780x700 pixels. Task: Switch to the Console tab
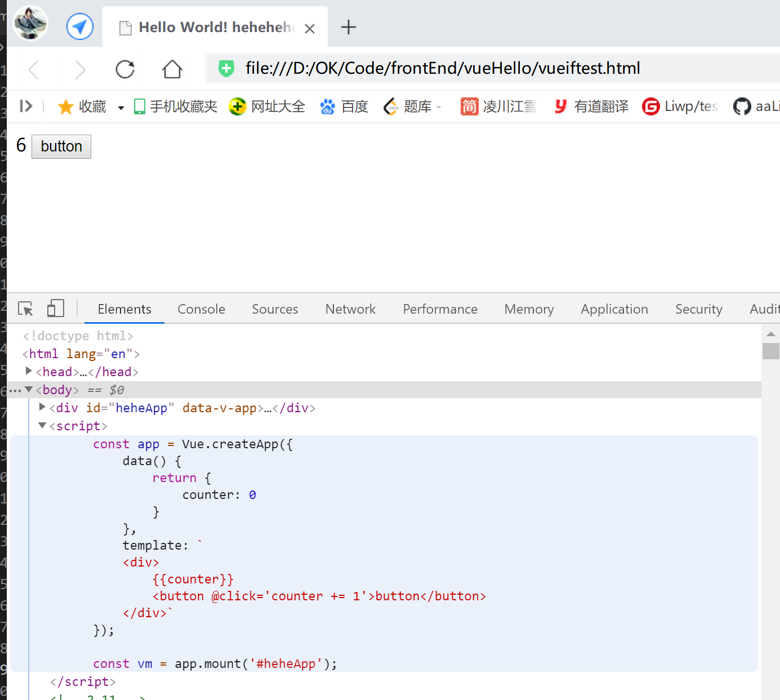pos(201,309)
